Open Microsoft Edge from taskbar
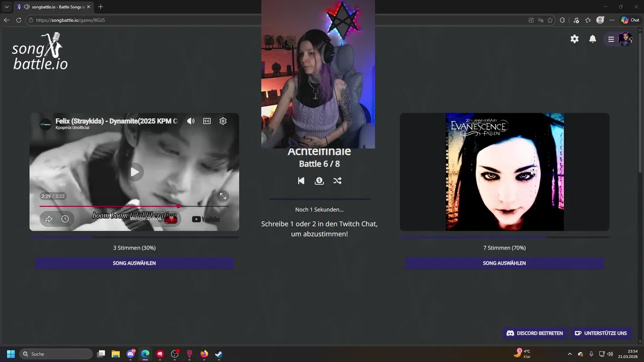This screenshot has height=362, width=644. click(x=145, y=354)
